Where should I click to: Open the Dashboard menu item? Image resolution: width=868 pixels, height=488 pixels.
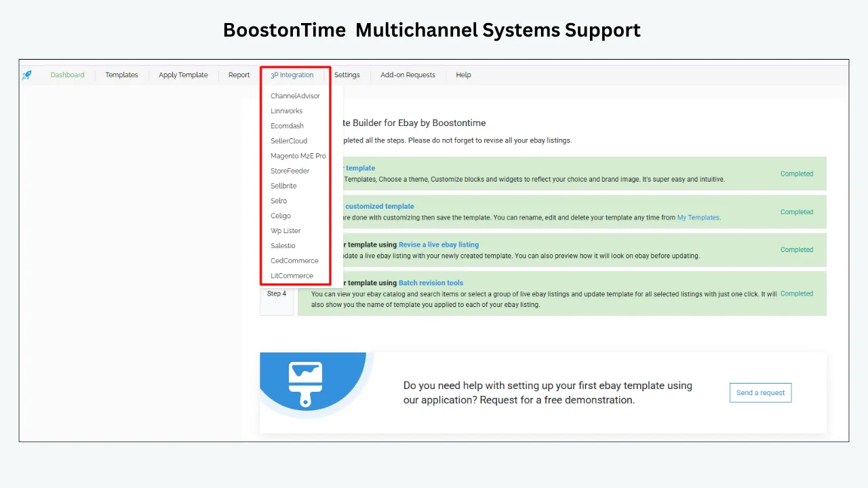tap(67, 75)
